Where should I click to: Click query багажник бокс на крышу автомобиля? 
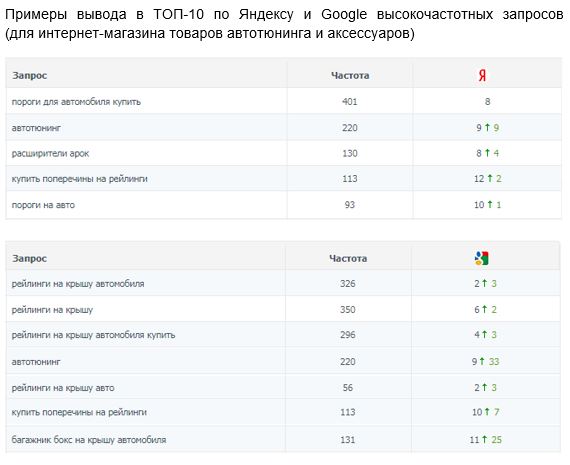click(89, 440)
